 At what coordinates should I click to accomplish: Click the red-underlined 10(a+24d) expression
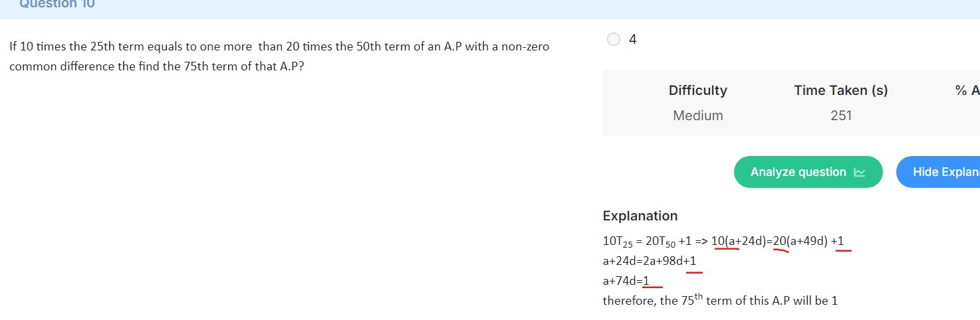(x=739, y=241)
